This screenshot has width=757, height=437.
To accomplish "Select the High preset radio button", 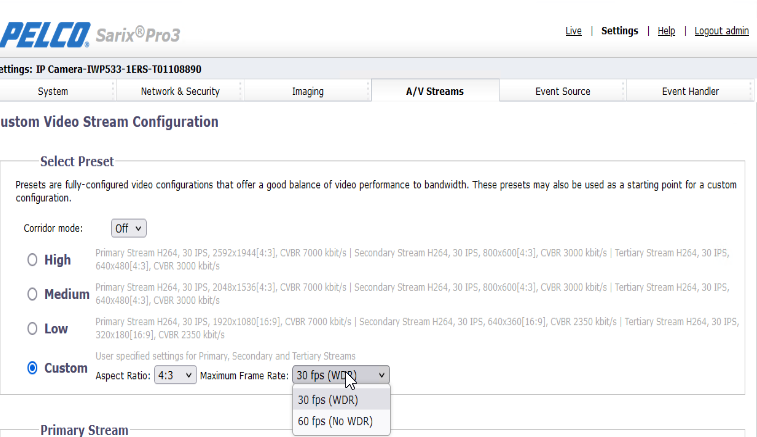I will pyautogui.click(x=32, y=260).
